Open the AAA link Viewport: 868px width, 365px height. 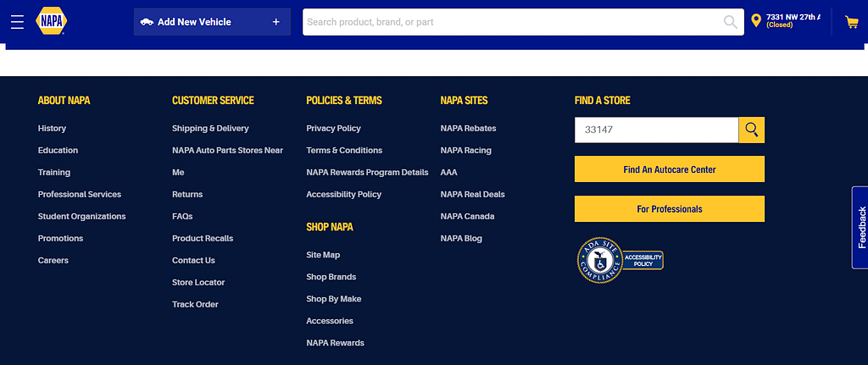pos(449,173)
